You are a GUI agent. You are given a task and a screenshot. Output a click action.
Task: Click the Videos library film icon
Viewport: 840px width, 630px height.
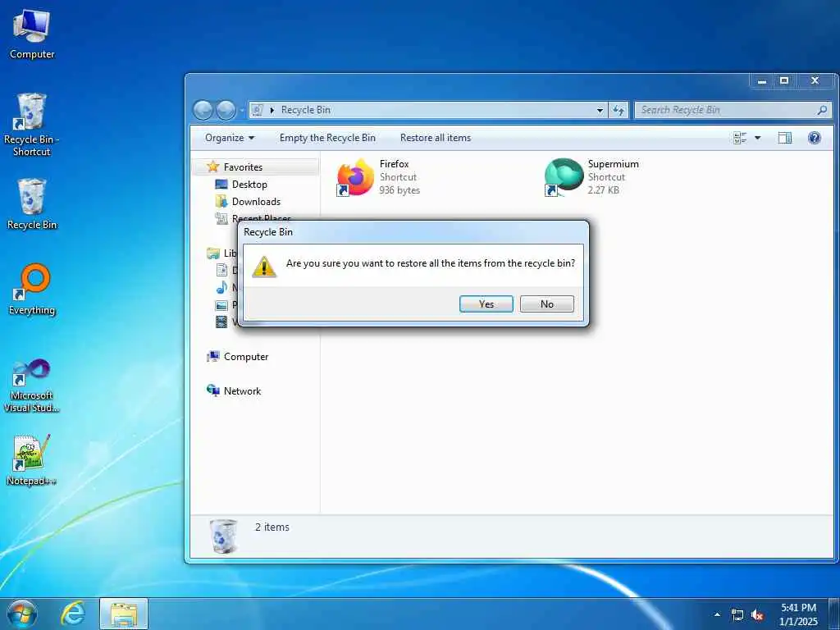221,322
